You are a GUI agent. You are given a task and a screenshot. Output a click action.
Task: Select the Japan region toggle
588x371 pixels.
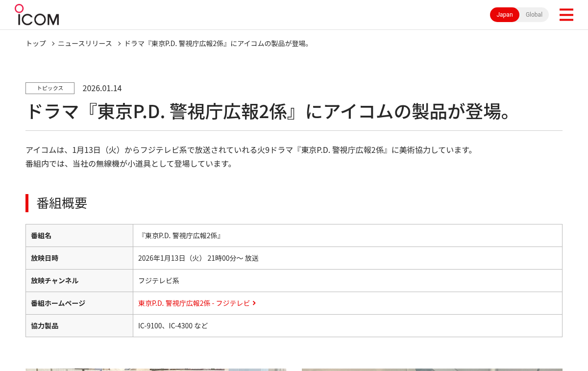tap(505, 15)
